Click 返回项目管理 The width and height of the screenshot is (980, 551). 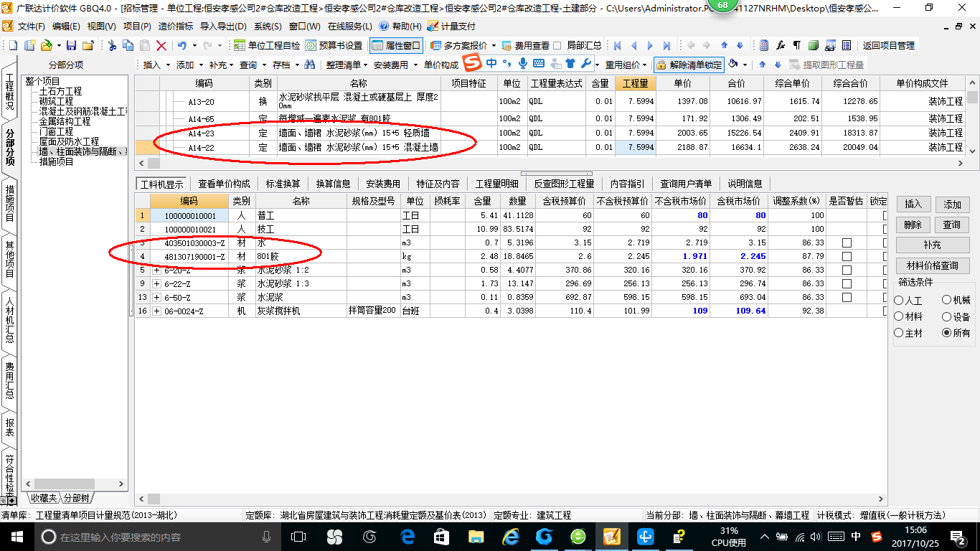click(x=888, y=45)
